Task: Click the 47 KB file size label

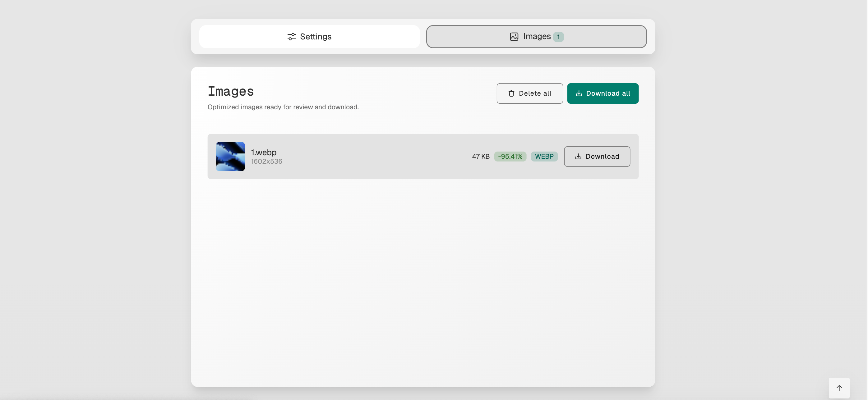Action: point(481,157)
